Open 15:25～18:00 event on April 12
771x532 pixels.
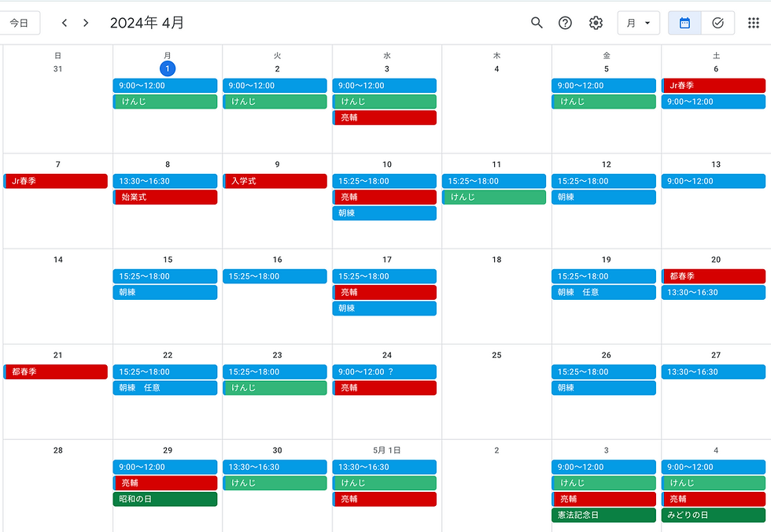(x=604, y=181)
